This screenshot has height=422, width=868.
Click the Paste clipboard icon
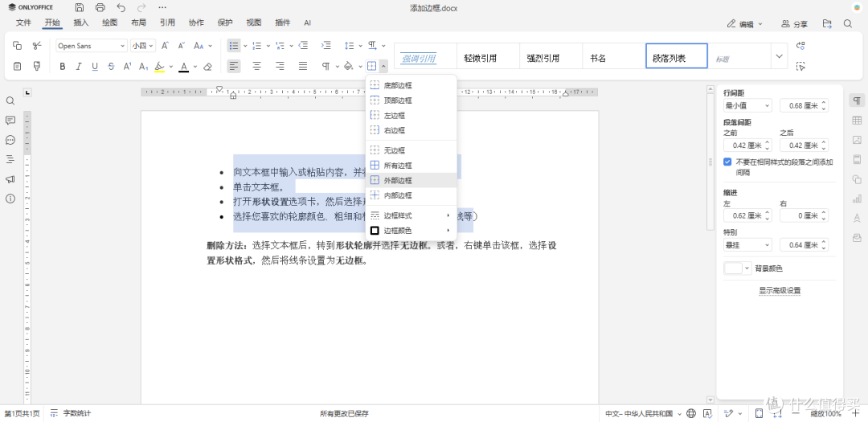17,66
